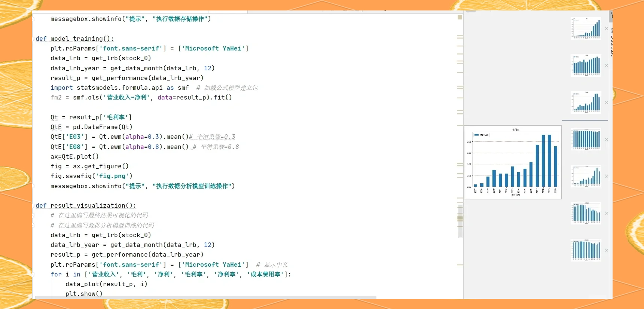Click the 'fm2 = smf.ols' line
Screen dimensions: 644x309
point(141,97)
